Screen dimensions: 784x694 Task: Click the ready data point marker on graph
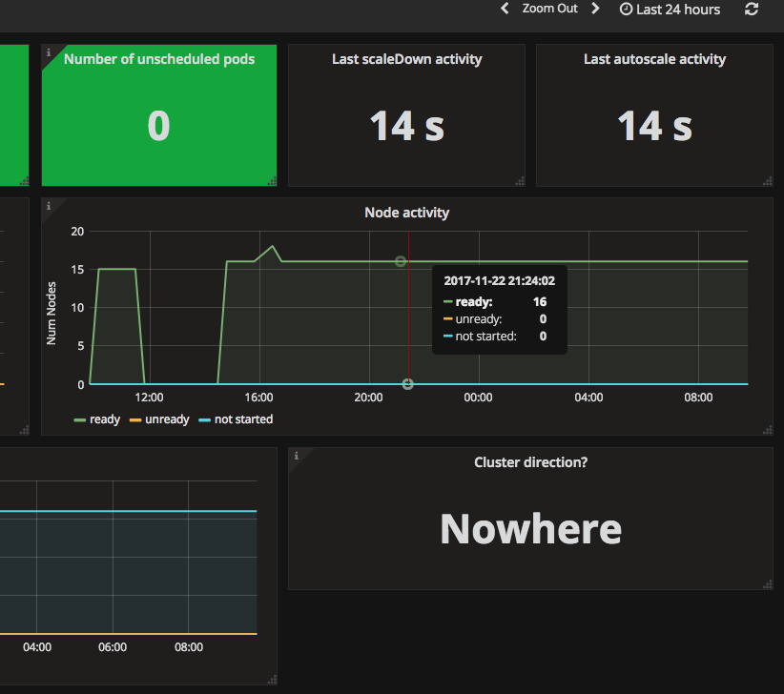pyautogui.click(x=400, y=261)
